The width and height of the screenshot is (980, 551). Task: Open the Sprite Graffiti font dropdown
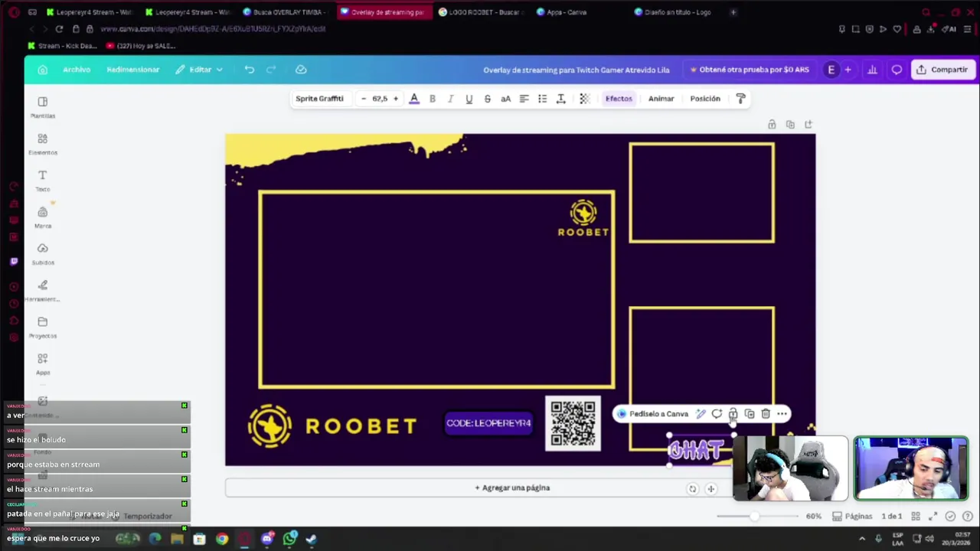click(x=320, y=99)
